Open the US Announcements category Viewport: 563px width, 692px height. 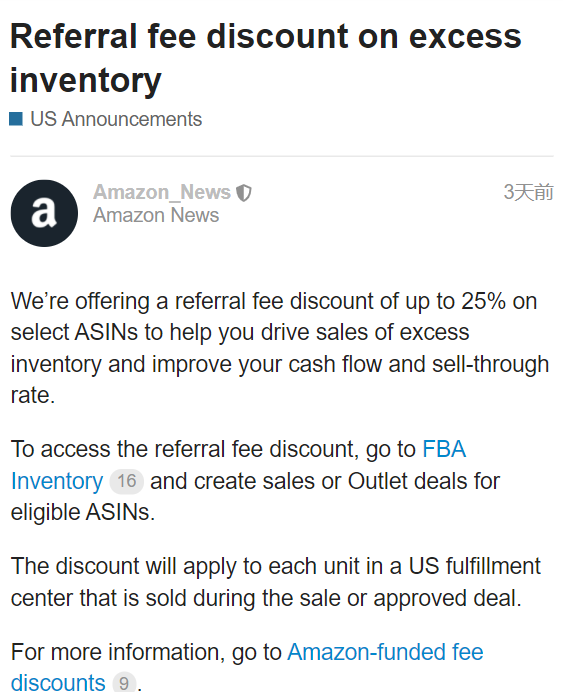[x=116, y=119]
